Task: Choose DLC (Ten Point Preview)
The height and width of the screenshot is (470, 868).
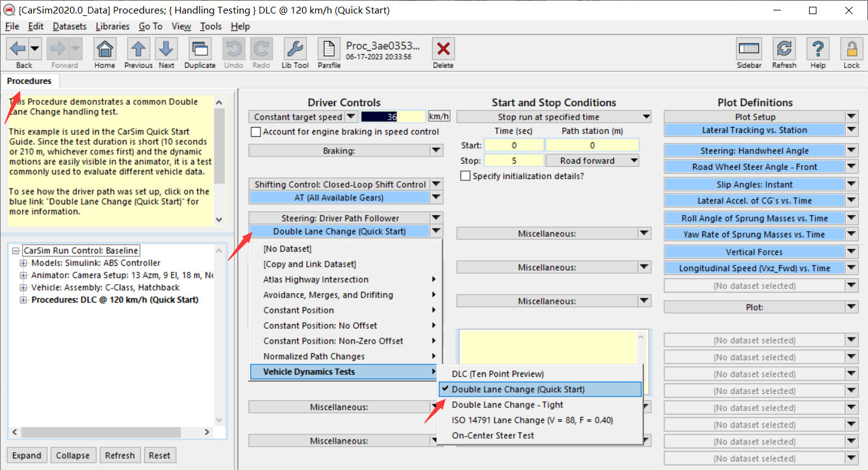Action: 498,374
